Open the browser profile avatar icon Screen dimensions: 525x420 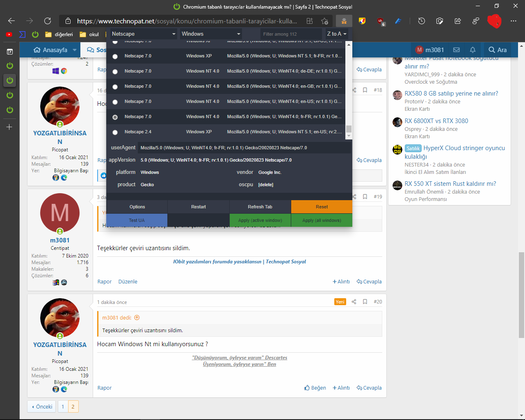click(x=494, y=21)
